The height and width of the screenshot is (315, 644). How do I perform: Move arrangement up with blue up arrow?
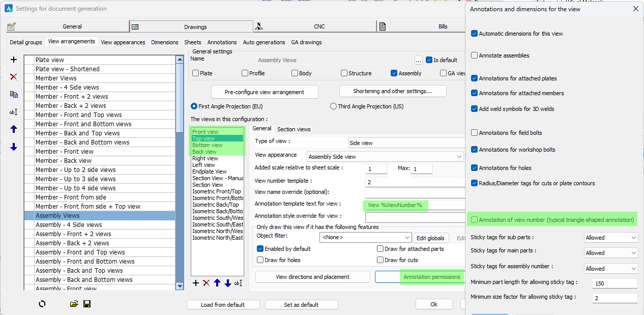tap(14, 129)
